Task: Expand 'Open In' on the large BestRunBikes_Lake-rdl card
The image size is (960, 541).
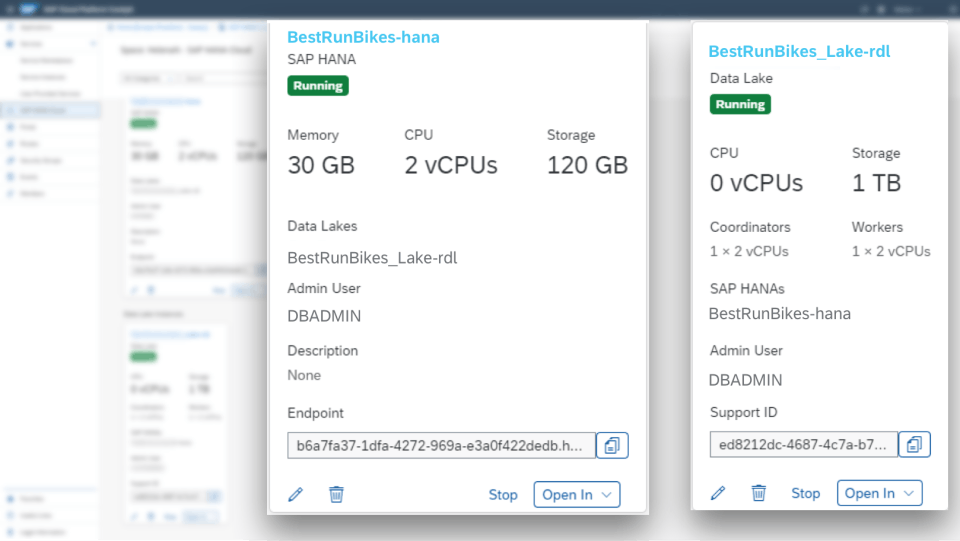Action: pyautogui.click(x=879, y=493)
